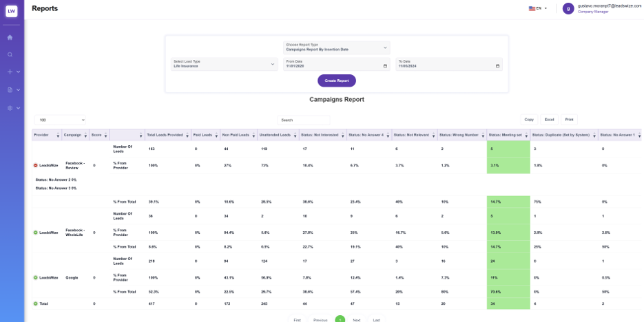Viewport: 644px width, 322px height.
Task: Open the Choose Report Type dropdown
Action: [x=336, y=47]
